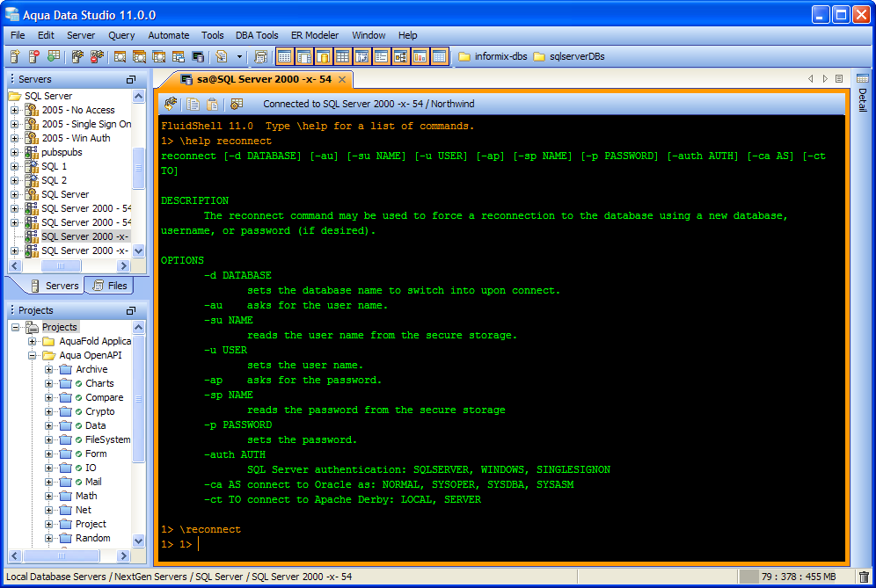The image size is (876, 588).
Task: Switch to the Servers tab
Action: (x=55, y=286)
